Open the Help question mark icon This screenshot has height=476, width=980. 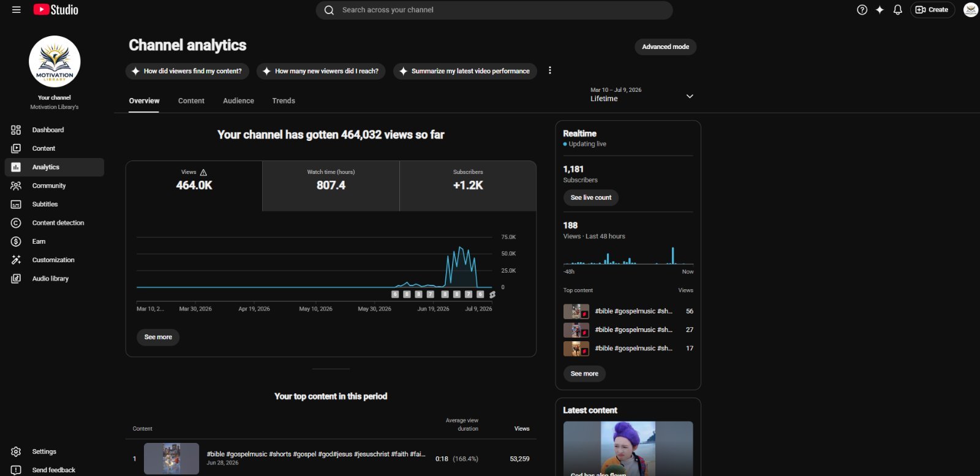[x=862, y=10]
